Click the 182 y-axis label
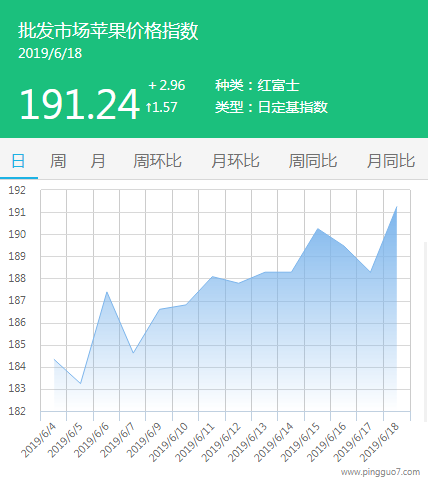Viewport: 428px width, 484px height. [17, 411]
